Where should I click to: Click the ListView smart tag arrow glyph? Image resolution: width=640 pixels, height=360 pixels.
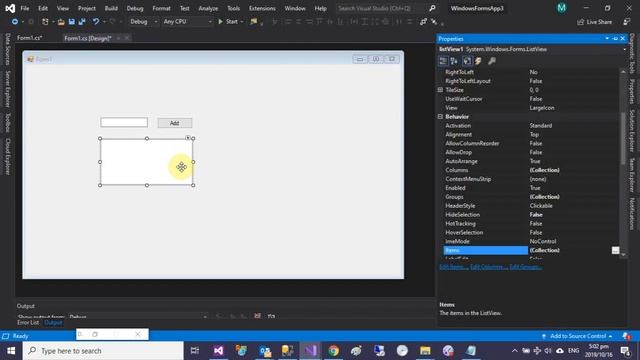[x=188, y=138]
